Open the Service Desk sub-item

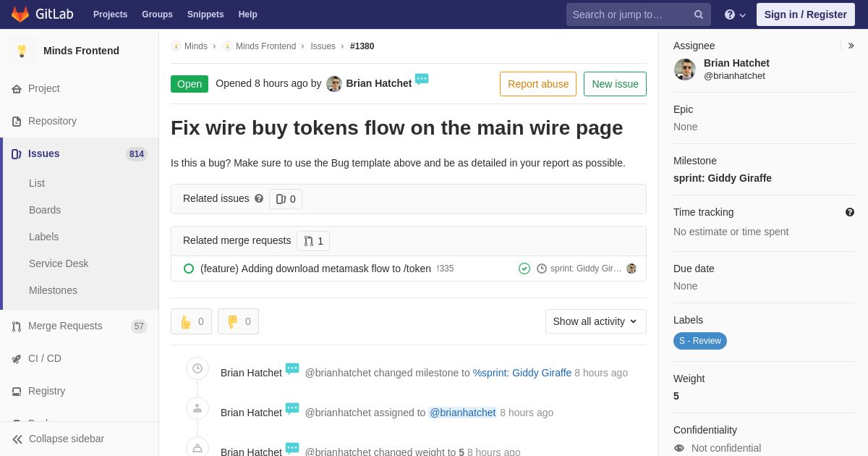pyautogui.click(x=59, y=263)
